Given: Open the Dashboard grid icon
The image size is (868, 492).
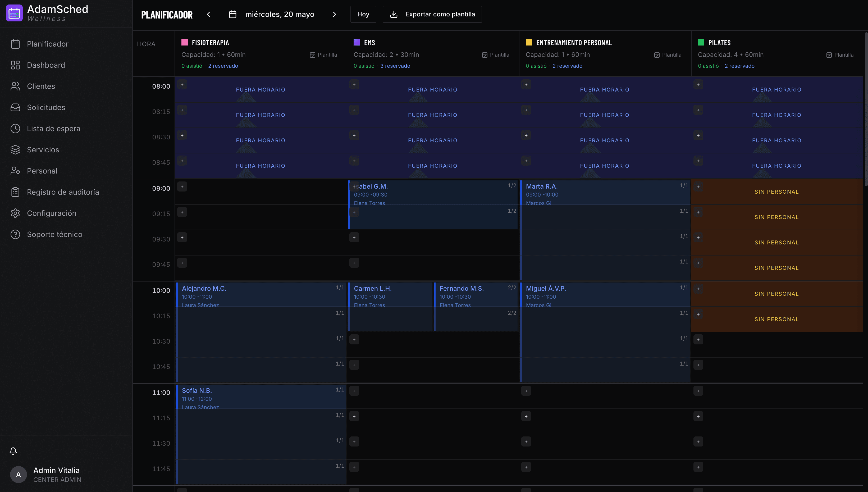Looking at the screenshot, I should 15,65.
